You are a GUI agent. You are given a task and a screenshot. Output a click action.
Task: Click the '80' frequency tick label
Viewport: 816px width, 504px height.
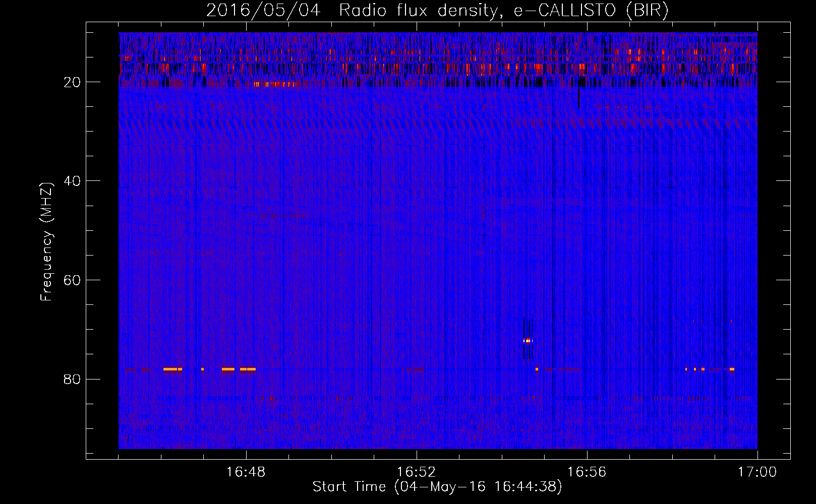[x=73, y=379]
